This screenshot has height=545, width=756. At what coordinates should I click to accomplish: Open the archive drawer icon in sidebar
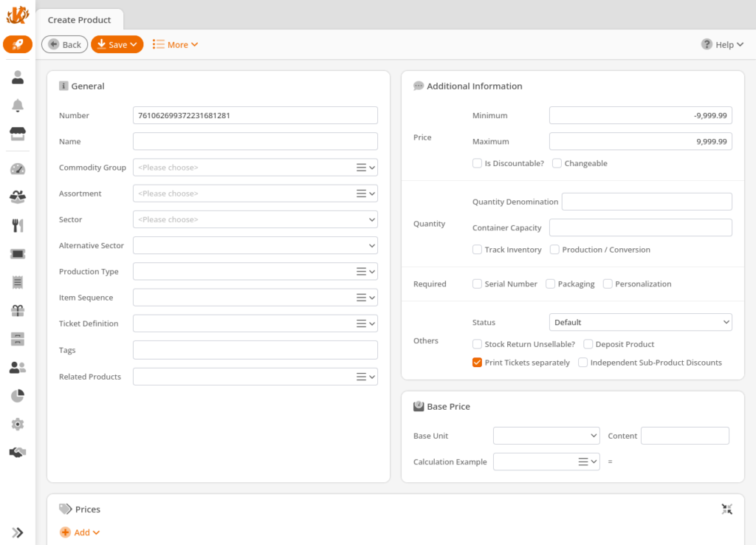click(18, 339)
